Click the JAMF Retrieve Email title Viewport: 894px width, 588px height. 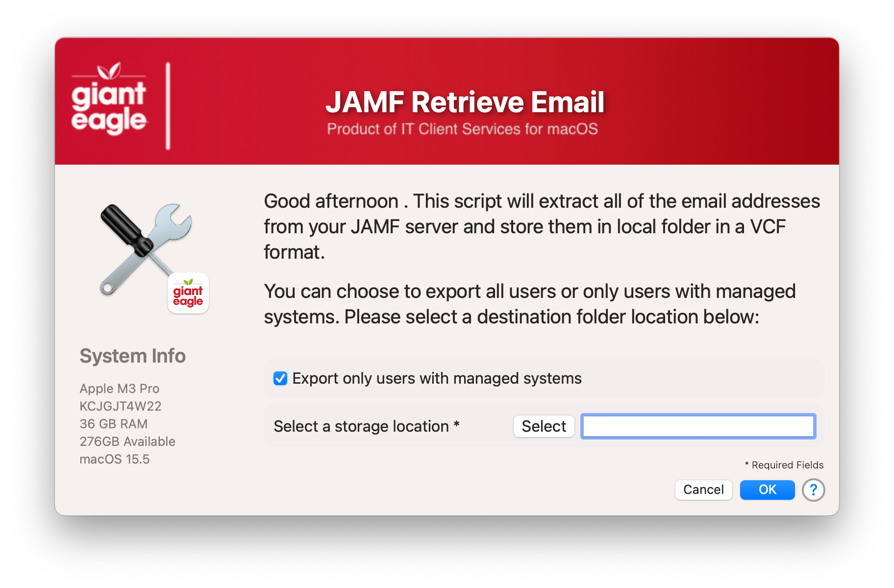tap(465, 102)
